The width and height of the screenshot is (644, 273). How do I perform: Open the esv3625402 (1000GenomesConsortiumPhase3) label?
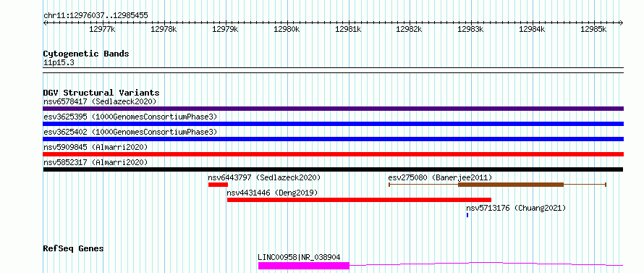[130, 132]
